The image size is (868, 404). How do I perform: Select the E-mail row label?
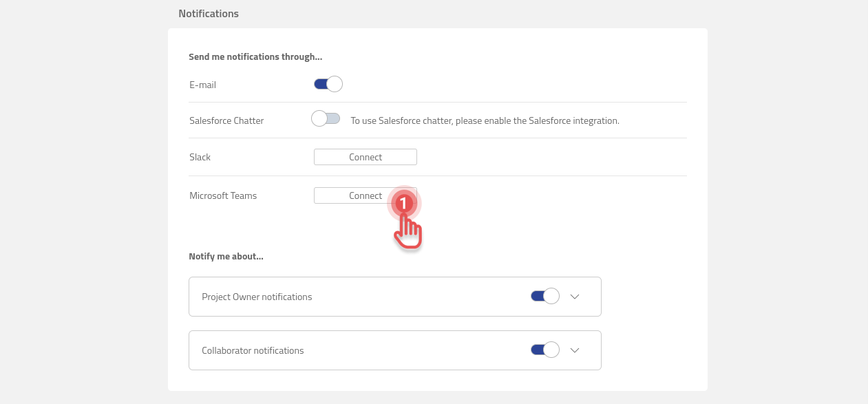202,85
